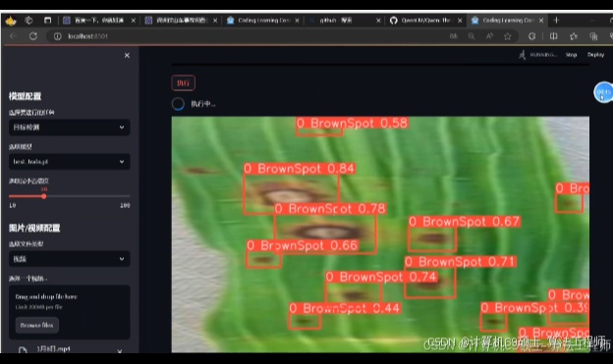Click the 模型配置 heading

coord(25,96)
